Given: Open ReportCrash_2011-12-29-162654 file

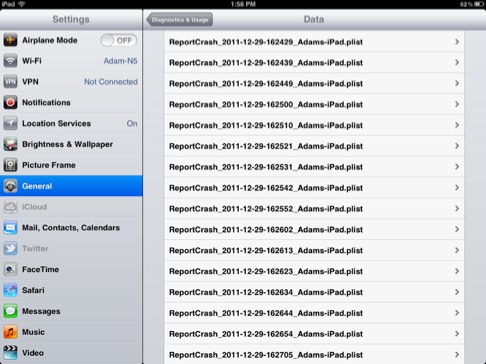Looking at the screenshot, I should click(314, 334).
